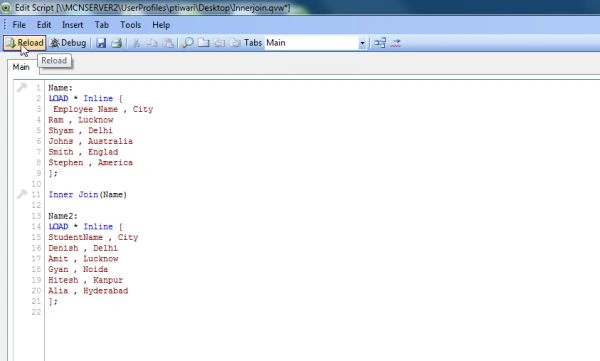Print the script via the printer icon
600x361 pixels.
pyautogui.click(x=117, y=43)
